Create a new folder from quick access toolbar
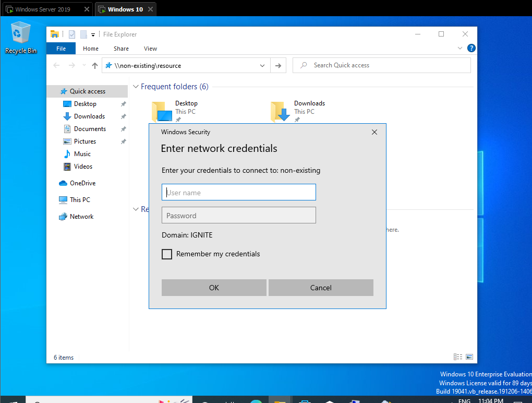 click(x=82, y=34)
